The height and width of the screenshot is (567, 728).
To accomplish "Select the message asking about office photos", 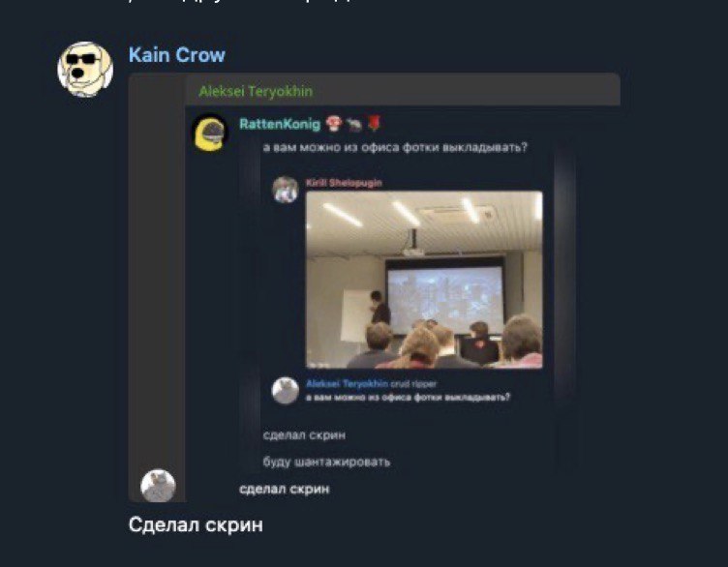I will [395, 147].
